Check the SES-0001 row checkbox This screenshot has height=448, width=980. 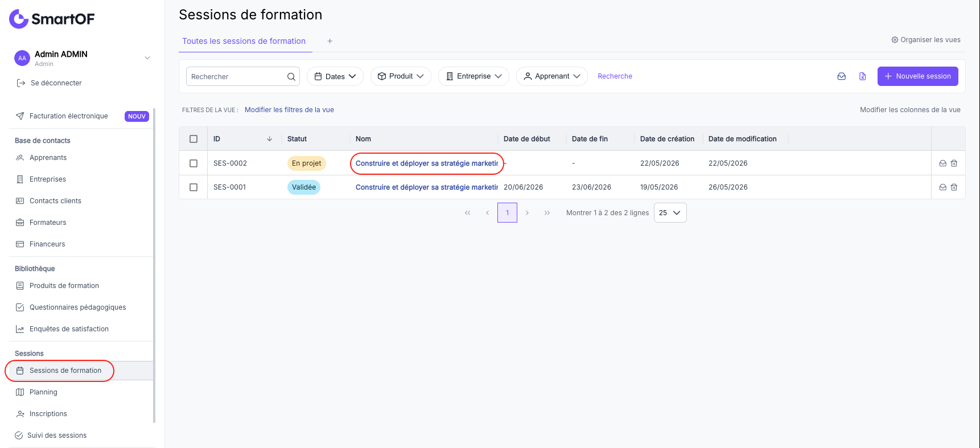point(193,187)
